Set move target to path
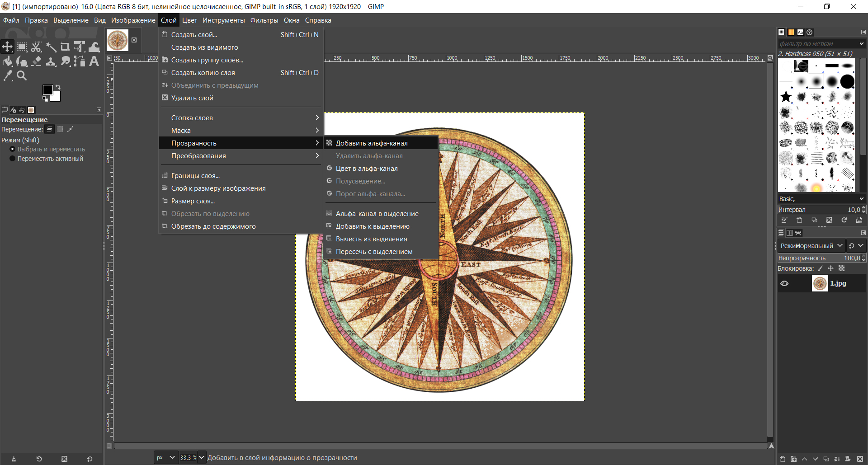The width and height of the screenshot is (868, 465). (x=70, y=129)
